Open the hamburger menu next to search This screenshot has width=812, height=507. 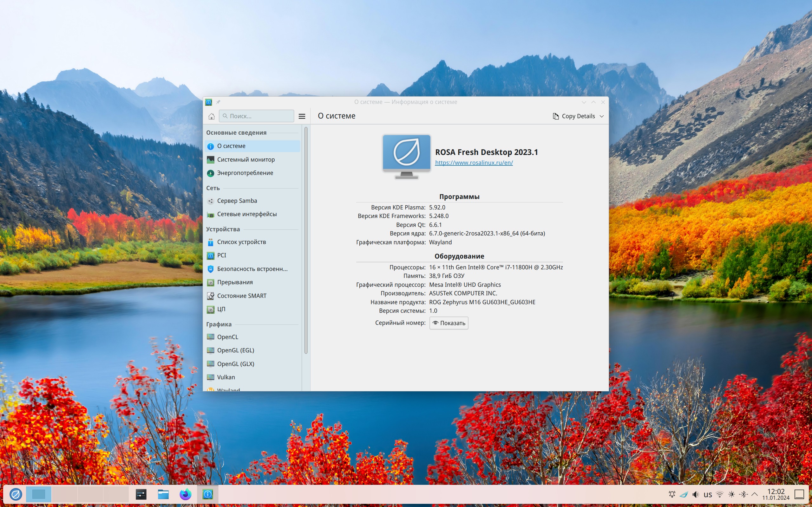tap(302, 116)
